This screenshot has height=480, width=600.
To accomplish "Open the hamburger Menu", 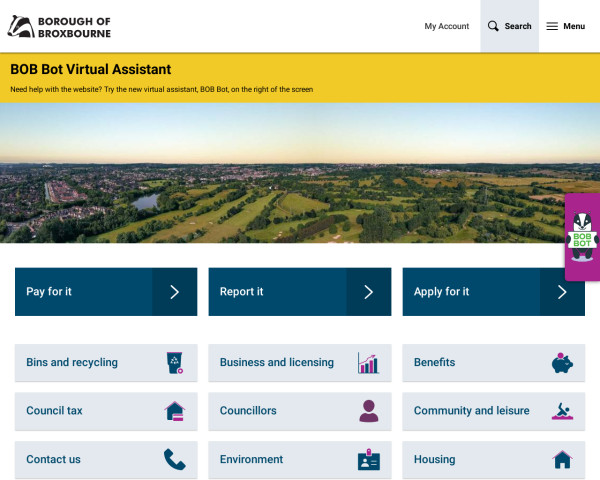I will [566, 26].
